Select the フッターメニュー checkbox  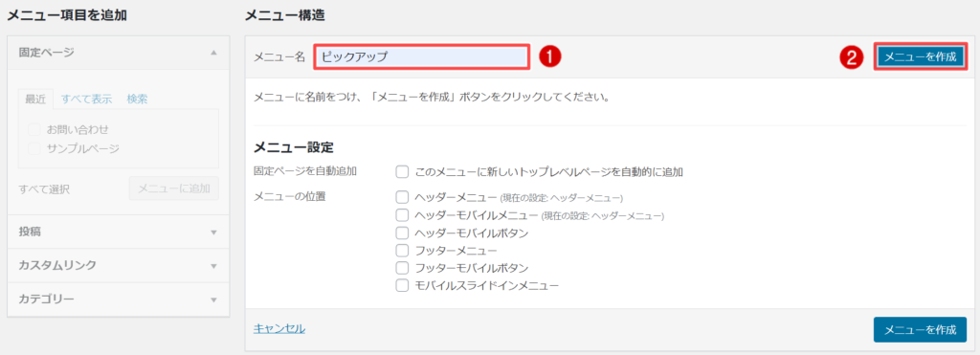click(402, 251)
